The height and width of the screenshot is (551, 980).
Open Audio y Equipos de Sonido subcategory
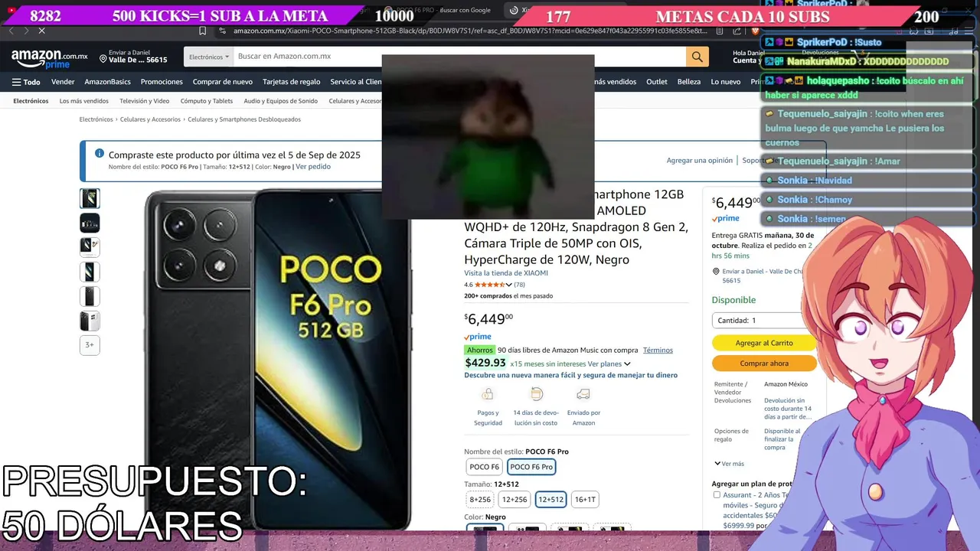pos(280,101)
